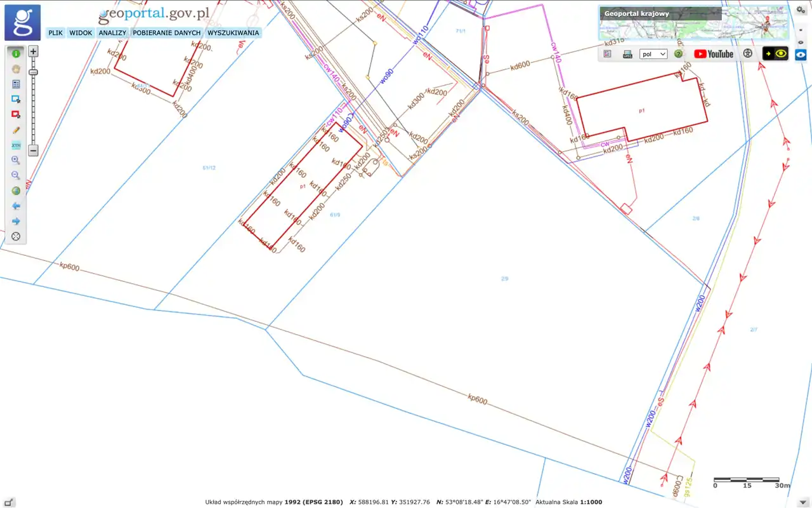Pick the pencil drawing tool
The image size is (812, 508).
(16, 130)
